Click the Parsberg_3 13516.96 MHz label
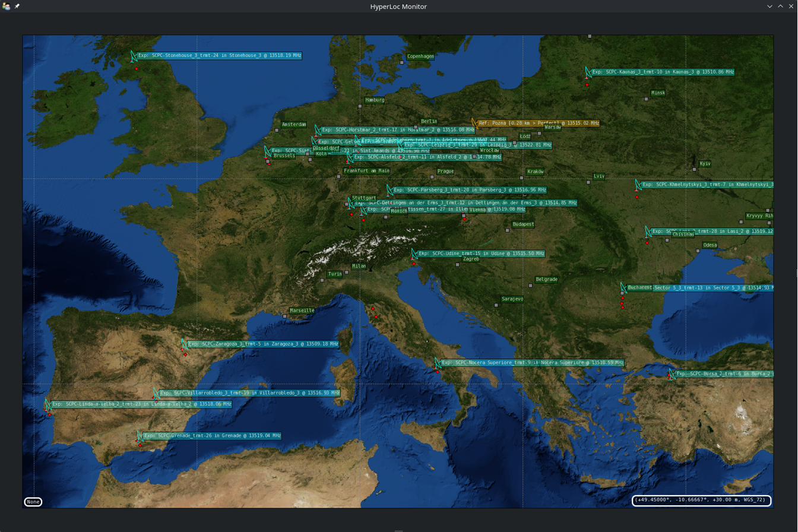The image size is (798, 532). 470,190
